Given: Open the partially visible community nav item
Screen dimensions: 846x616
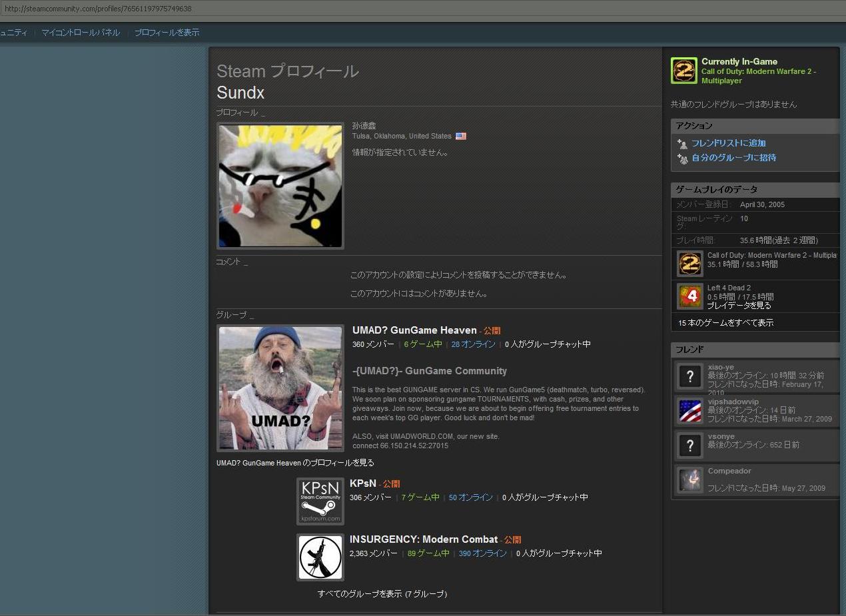Looking at the screenshot, I should point(13,33).
